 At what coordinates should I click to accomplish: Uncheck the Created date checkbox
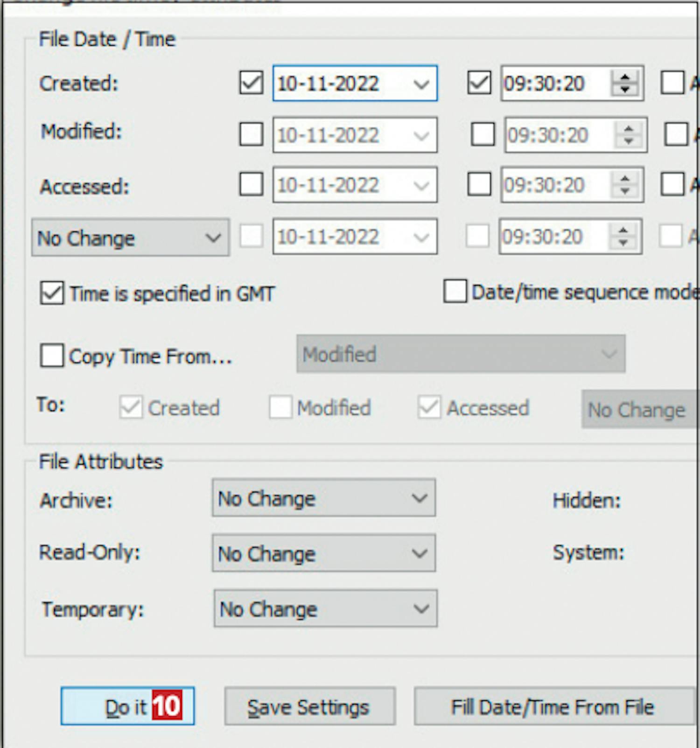251,83
